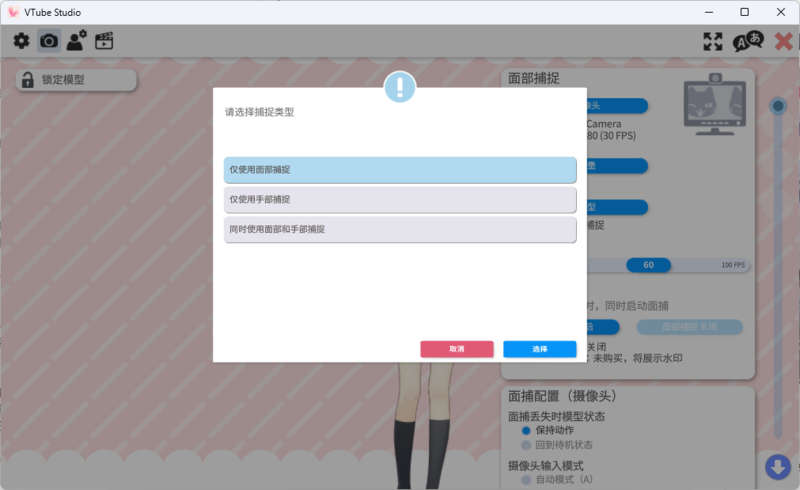
Task: Click the exclamation alert icon on the dialog
Action: tap(400, 87)
